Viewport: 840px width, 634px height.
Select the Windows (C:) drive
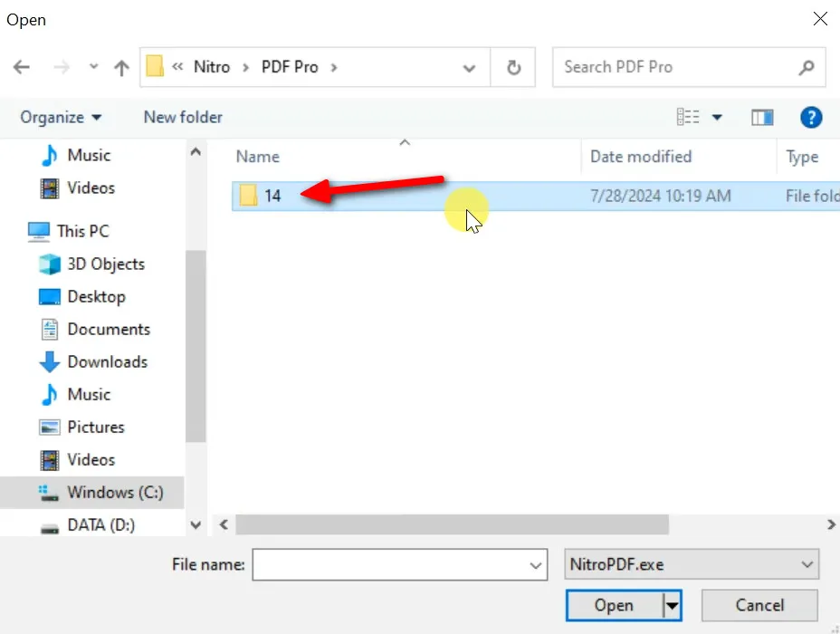coord(114,493)
